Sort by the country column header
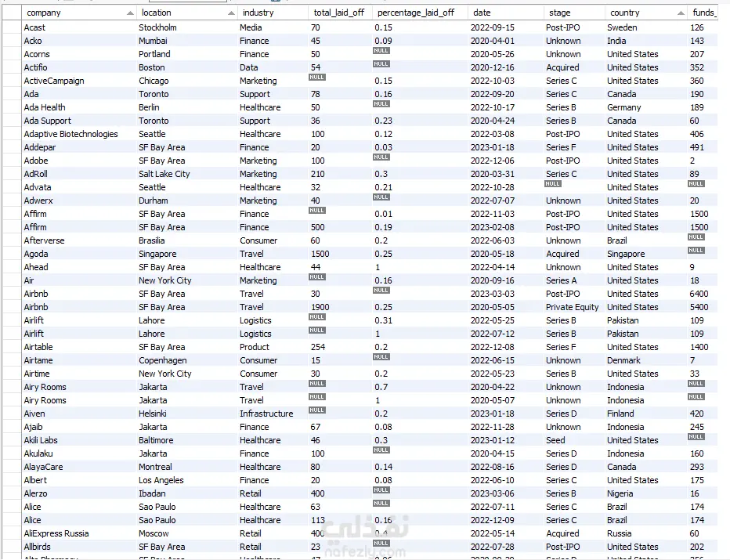This screenshot has height=560, width=730. [646, 13]
